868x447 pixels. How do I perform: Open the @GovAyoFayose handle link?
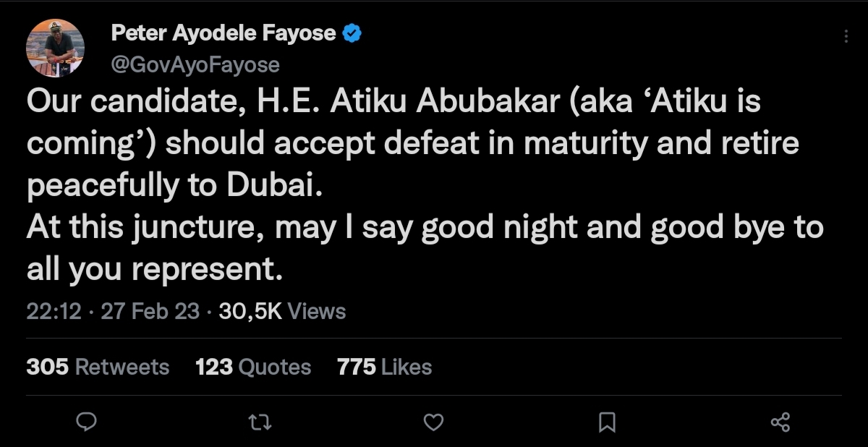195,64
